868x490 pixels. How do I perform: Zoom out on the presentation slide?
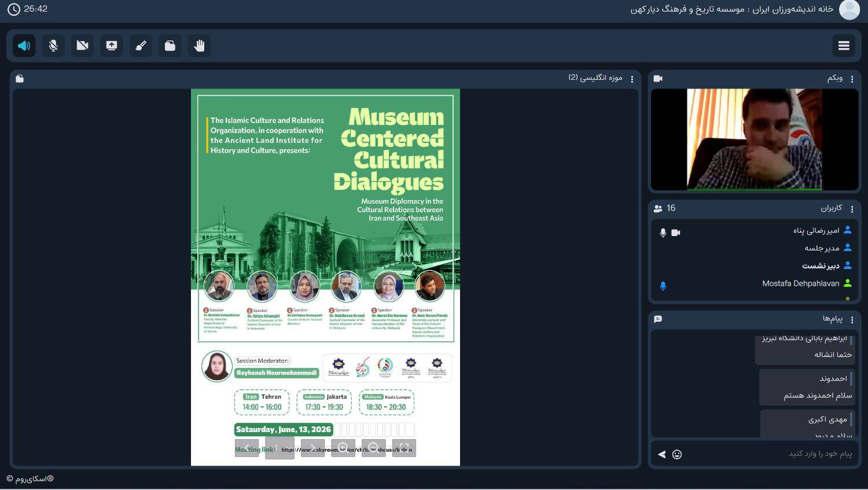pyautogui.click(x=374, y=448)
